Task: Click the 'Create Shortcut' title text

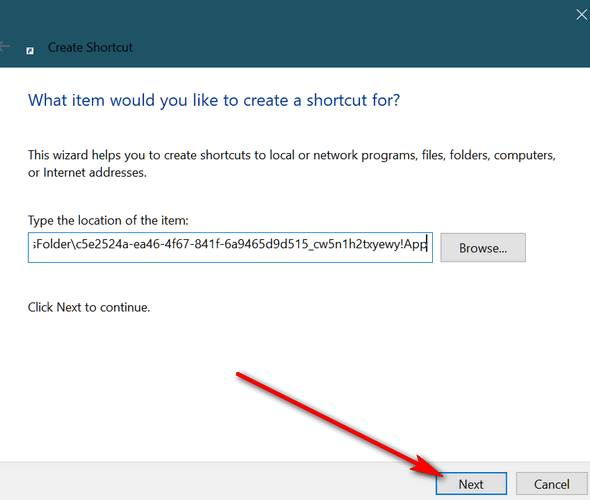Action: (x=90, y=47)
